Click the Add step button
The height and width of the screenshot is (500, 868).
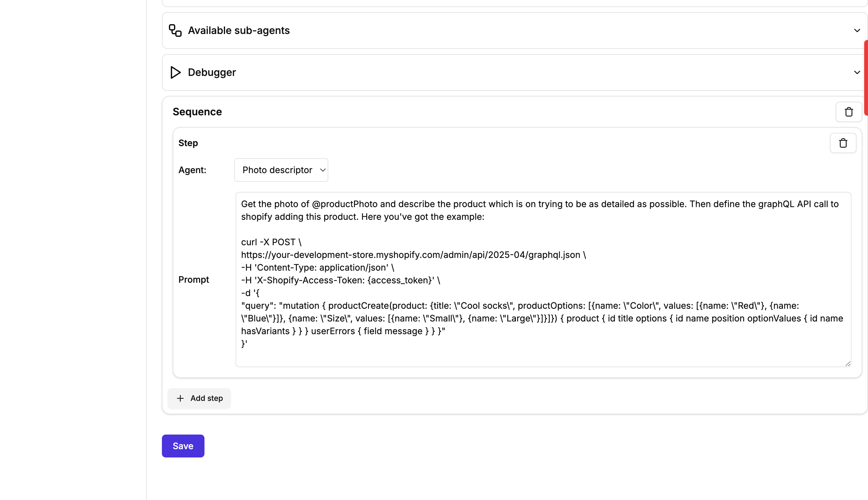199,398
